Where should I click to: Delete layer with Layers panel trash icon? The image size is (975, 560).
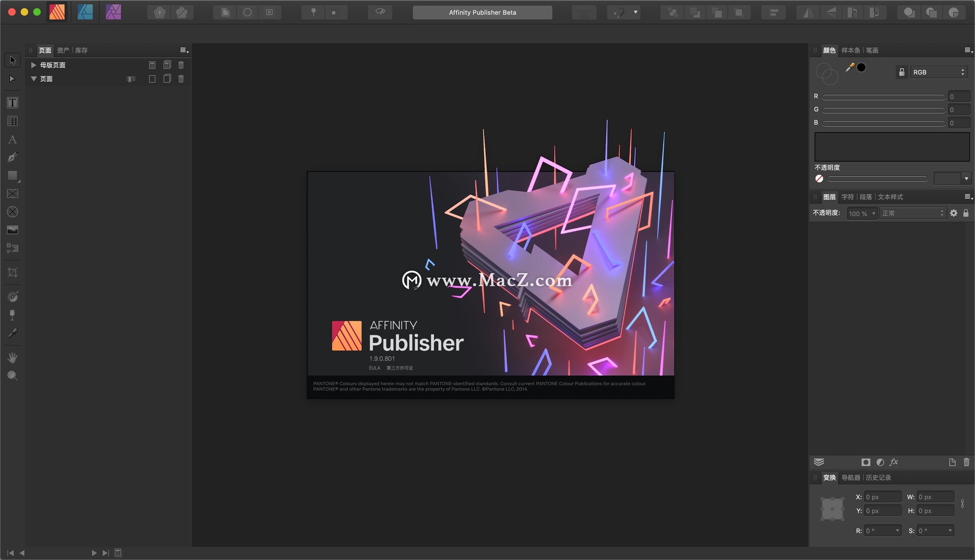tap(966, 462)
